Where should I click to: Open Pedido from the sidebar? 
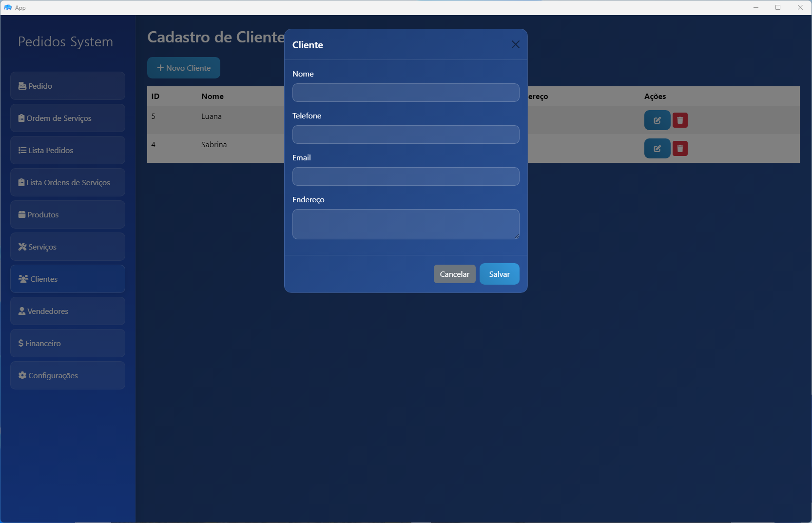(68, 86)
